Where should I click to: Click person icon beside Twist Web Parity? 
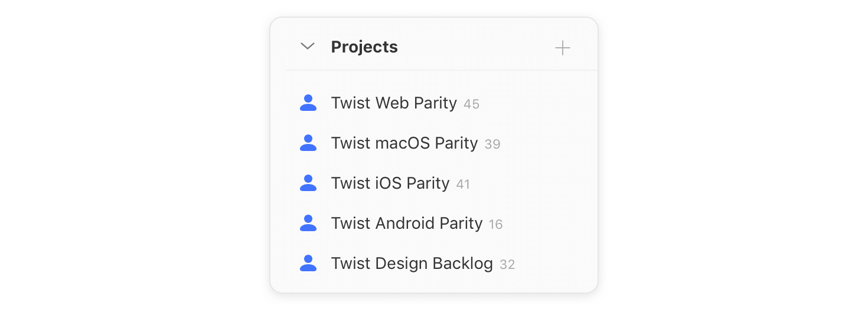(308, 103)
